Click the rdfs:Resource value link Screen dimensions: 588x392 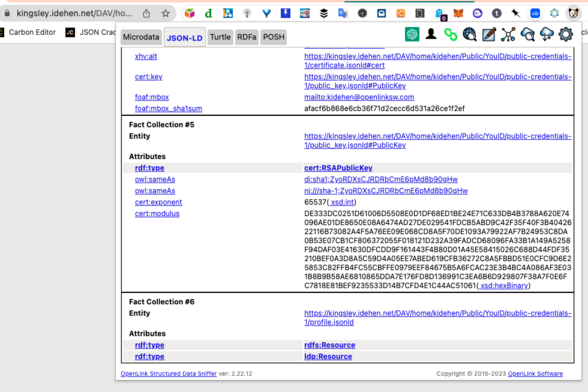click(x=330, y=345)
